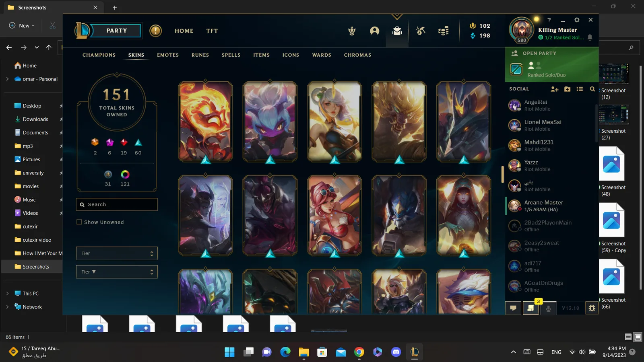Open the Profile icon in top bar
This screenshot has height=362, width=644.
pyautogui.click(x=375, y=31)
